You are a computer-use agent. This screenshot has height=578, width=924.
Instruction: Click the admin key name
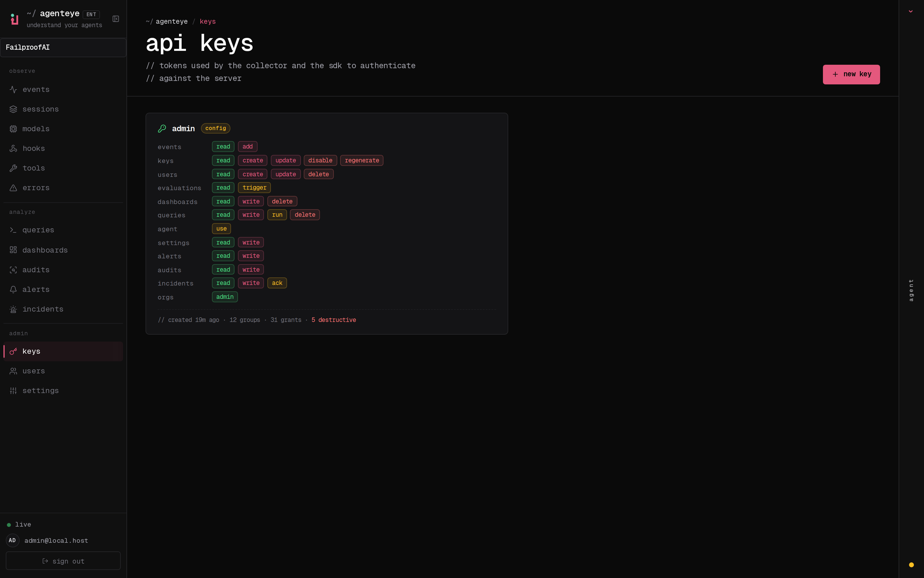pyautogui.click(x=183, y=128)
